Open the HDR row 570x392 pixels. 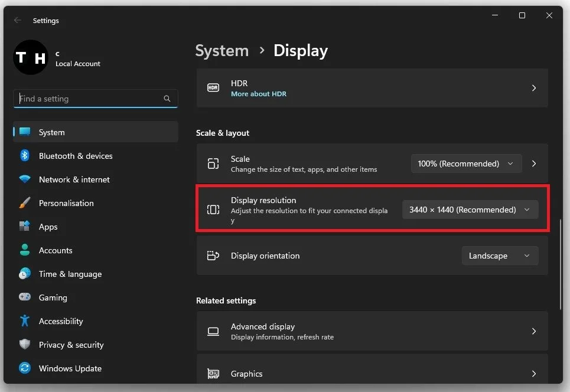coord(372,88)
